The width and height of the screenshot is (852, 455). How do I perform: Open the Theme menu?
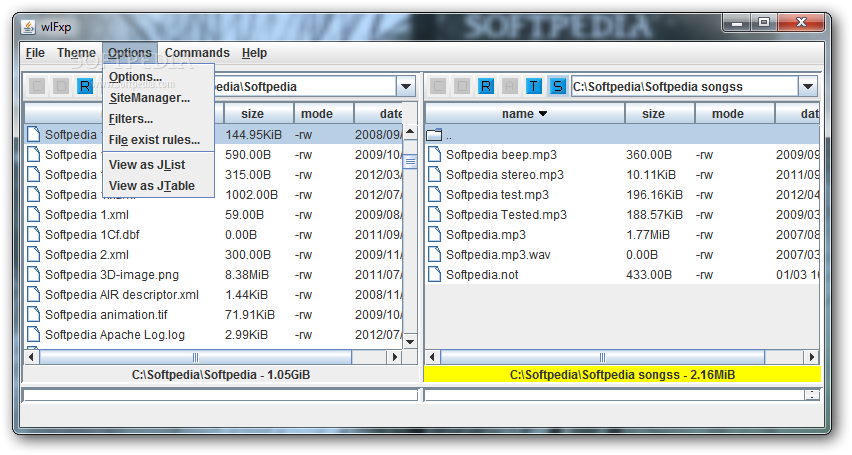[76, 53]
